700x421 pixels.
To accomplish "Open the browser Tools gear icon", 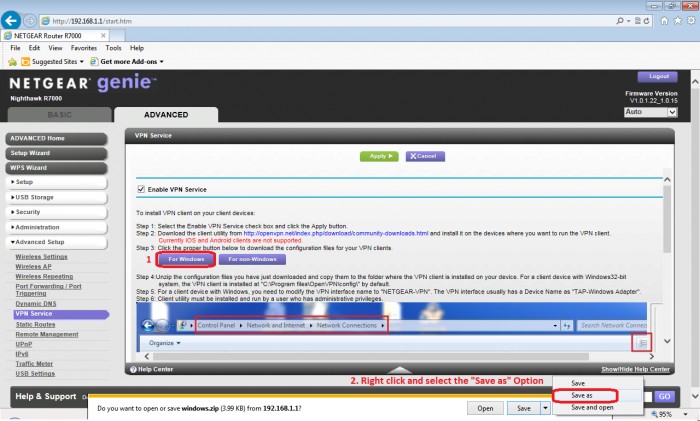I will click(691, 21).
